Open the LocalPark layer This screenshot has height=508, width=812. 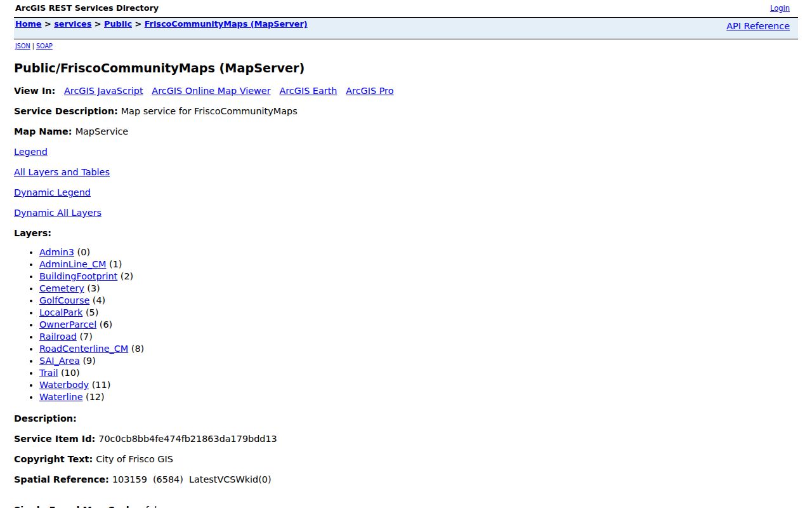61,312
